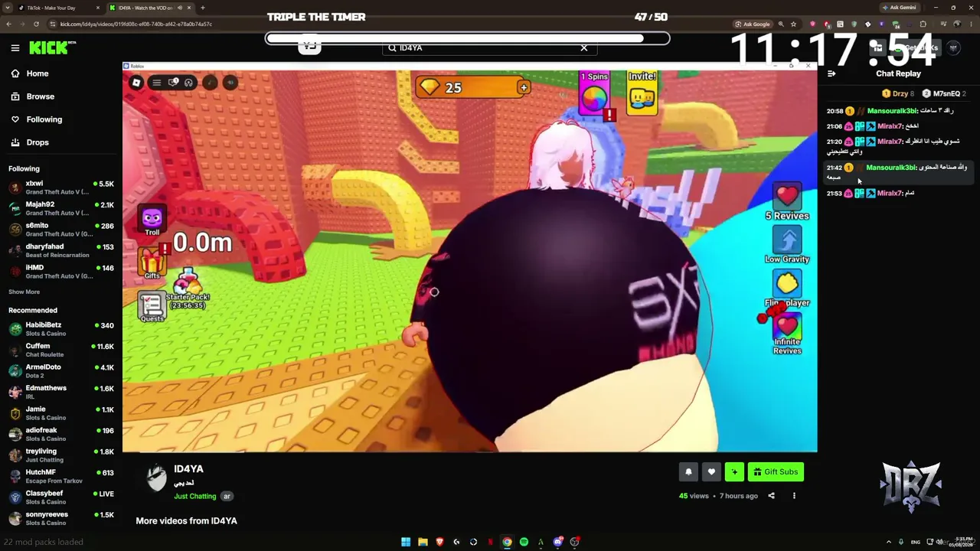This screenshot has width=980, height=551.
Task: Click the Ask Gemini button in browser
Action: (899, 8)
